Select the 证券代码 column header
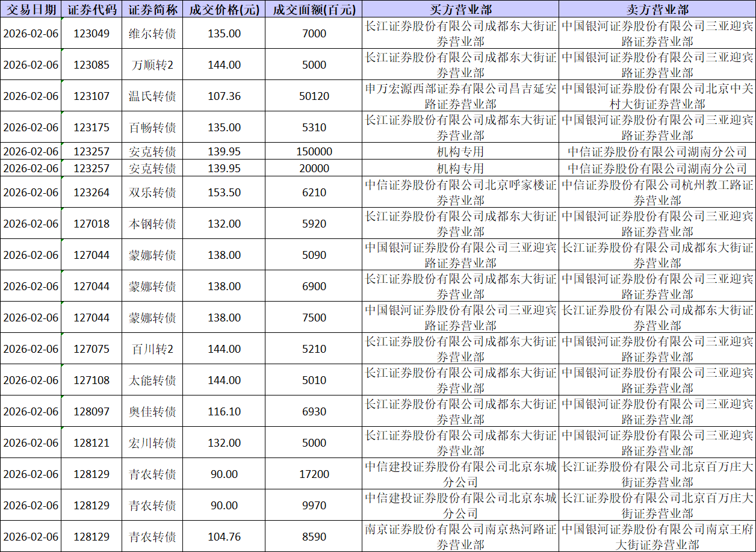This screenshot has width=756, height=552. pos(91,9)
